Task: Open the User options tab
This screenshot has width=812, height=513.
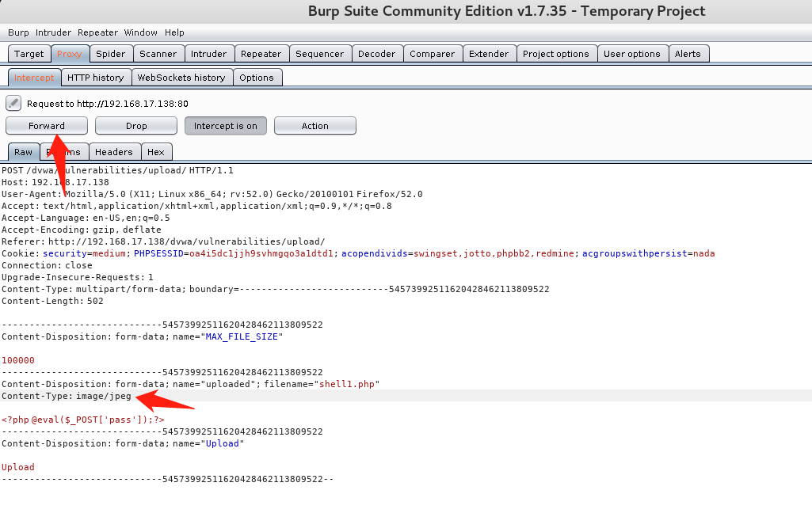Action: (632, 54)
